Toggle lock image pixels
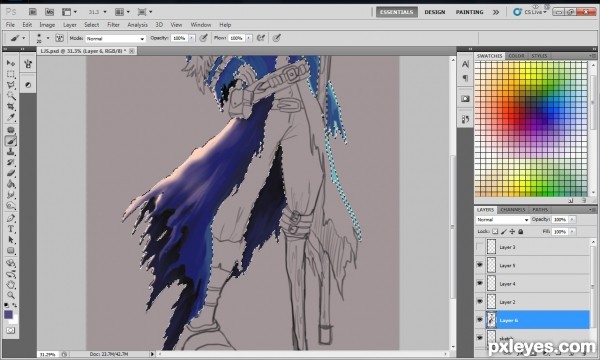 pyautogui.click(x=504, y=231)
